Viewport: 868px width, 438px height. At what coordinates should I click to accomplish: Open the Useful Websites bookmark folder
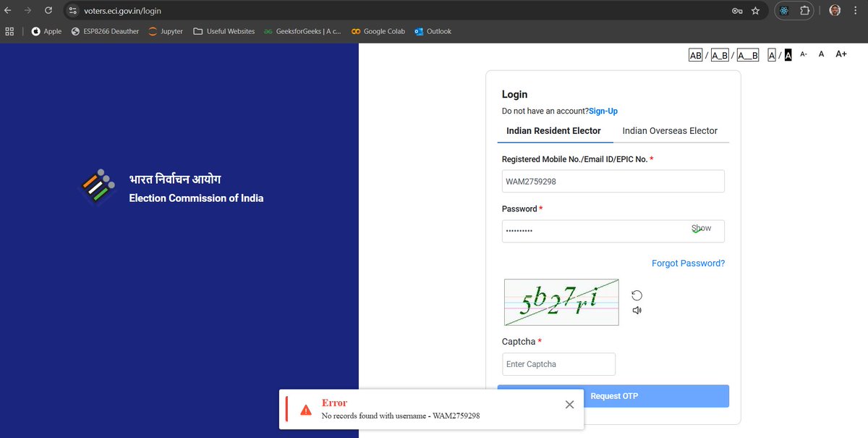[x=224, y=31]
